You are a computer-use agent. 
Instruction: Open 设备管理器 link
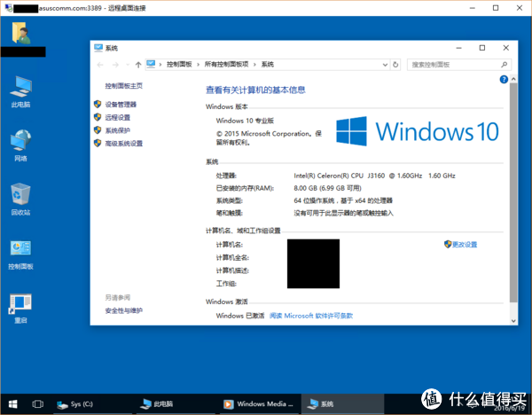pos(121,104)
